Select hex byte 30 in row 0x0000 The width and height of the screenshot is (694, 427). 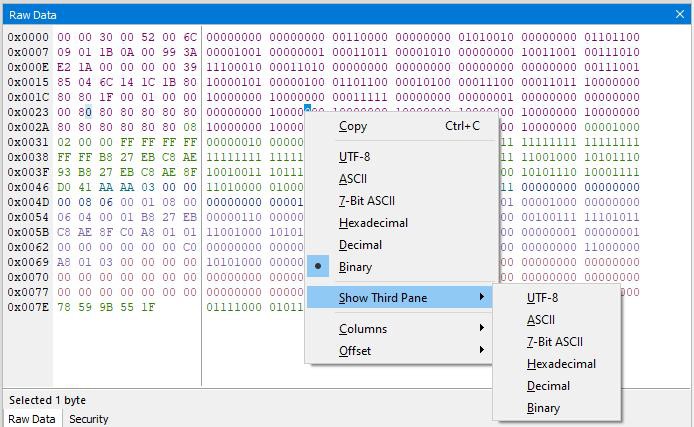pos(106,37)
